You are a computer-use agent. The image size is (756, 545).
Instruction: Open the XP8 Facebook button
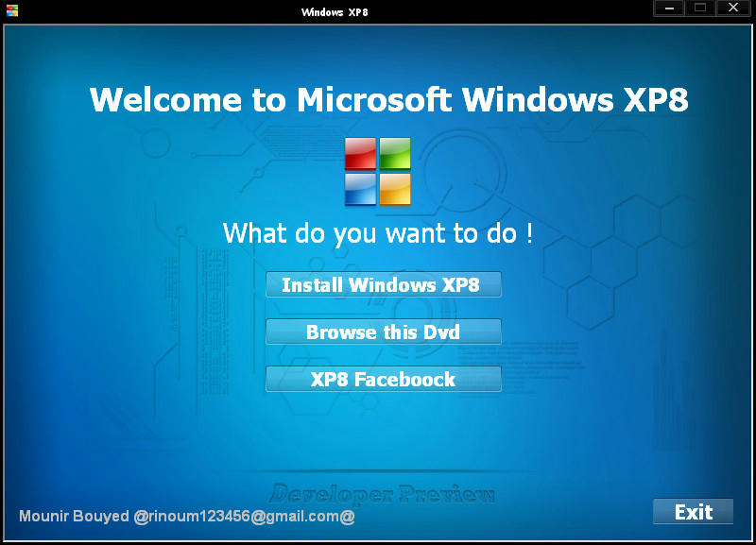384,379
